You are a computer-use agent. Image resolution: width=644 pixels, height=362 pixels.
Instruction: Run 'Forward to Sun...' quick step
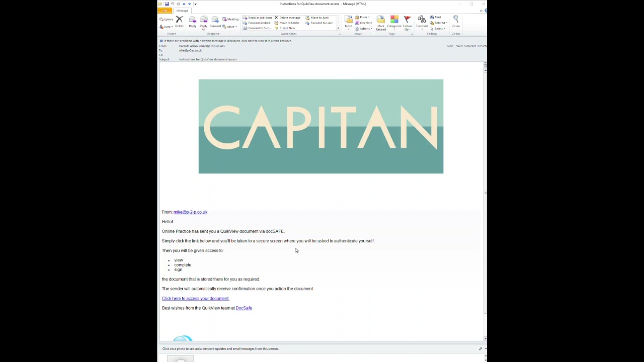(x=257, y=28)
